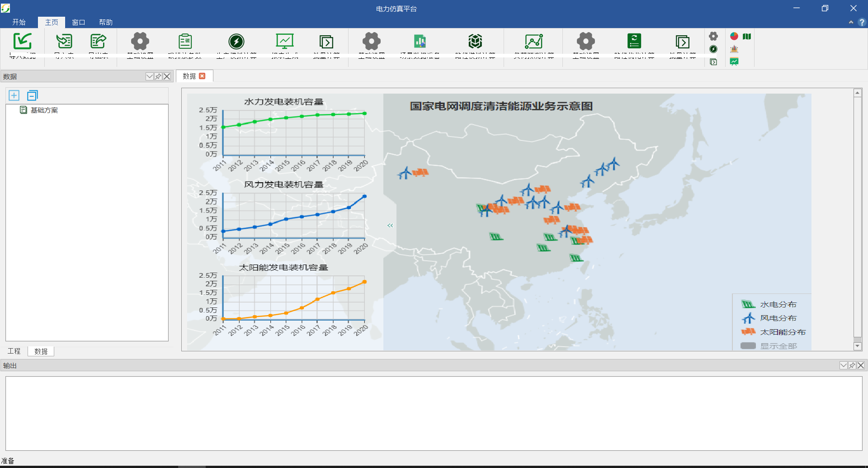Open the 开始 menu
This screenshot has height=468, width=868.
click(19, 22)
